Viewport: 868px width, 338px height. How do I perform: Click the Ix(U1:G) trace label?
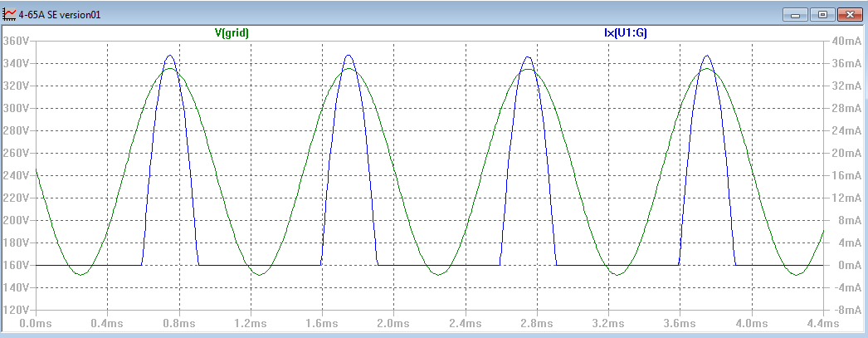point(626,33)
